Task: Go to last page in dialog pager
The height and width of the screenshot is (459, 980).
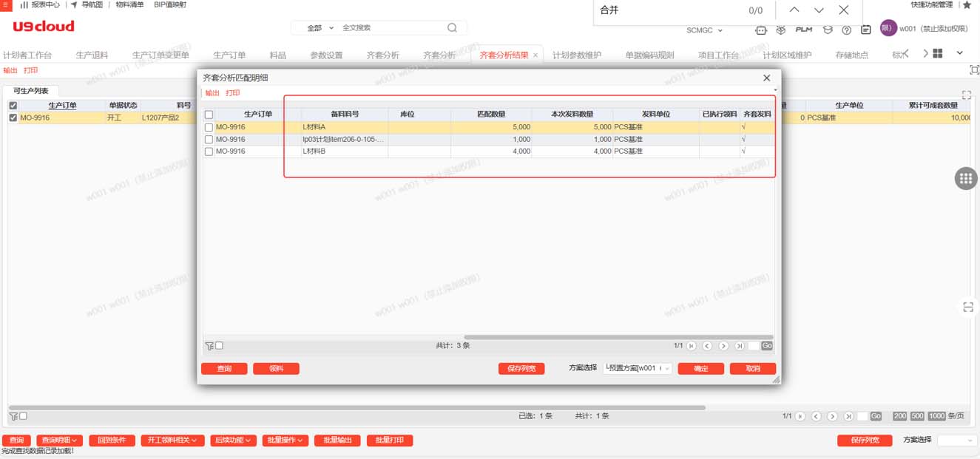Action: (739, 346)
